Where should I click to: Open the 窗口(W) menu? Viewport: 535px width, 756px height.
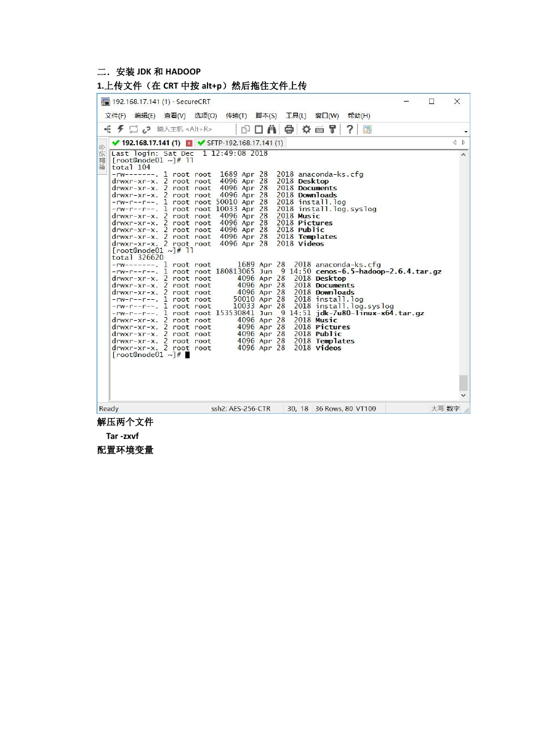coord(327,116)
